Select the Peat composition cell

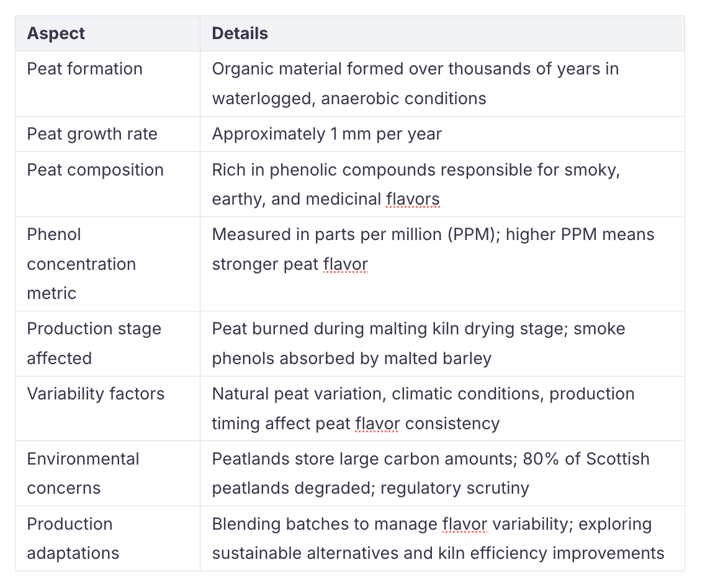pyautogui.click(x=107, y=184)
